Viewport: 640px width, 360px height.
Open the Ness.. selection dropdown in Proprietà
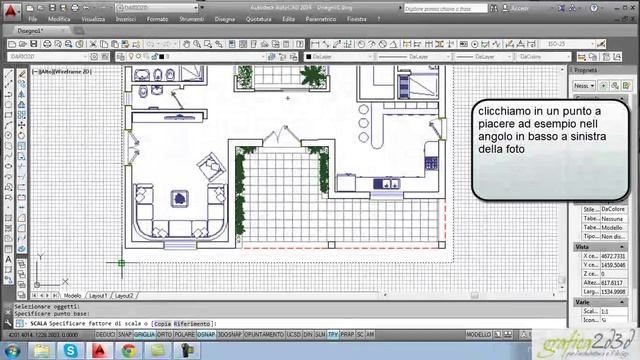coord(584,86)
